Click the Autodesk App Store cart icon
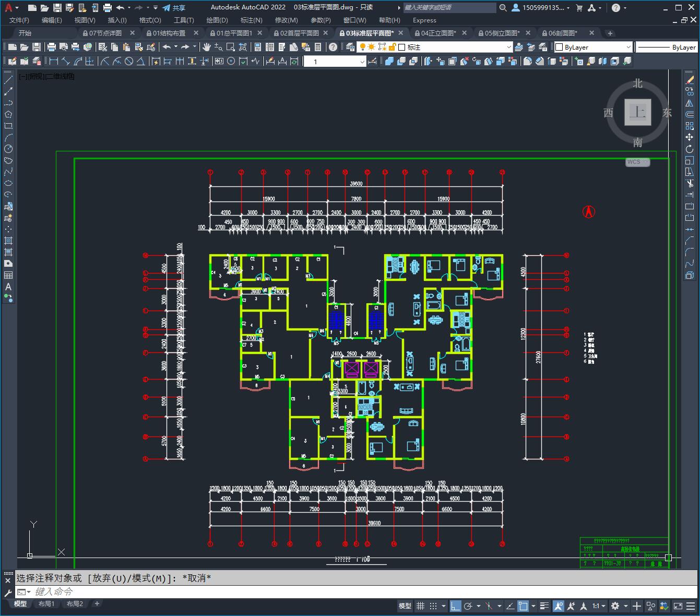Viewport: 700px width, 616px height. [579, 8]
